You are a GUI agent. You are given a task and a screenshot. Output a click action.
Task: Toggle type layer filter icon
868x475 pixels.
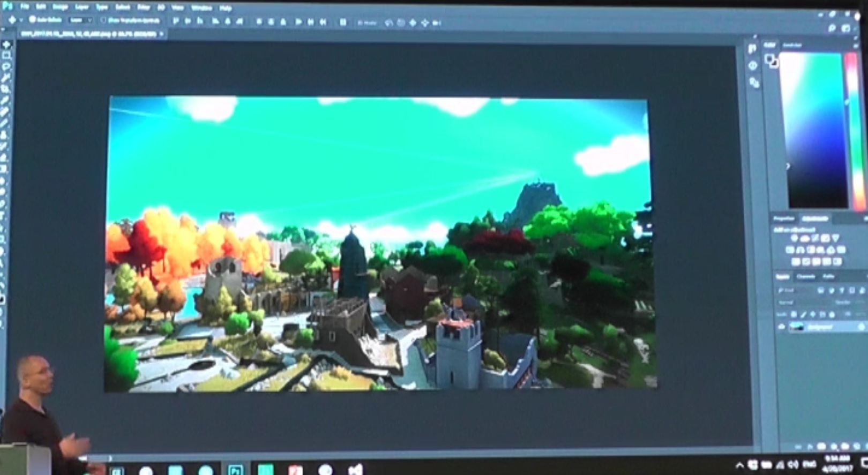pos(842,290)
